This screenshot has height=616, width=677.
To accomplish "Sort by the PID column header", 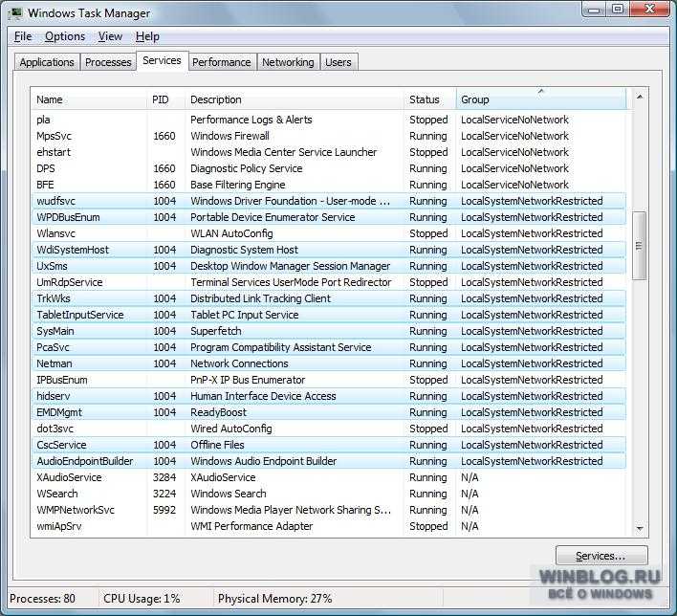I will tap(165, 99).
